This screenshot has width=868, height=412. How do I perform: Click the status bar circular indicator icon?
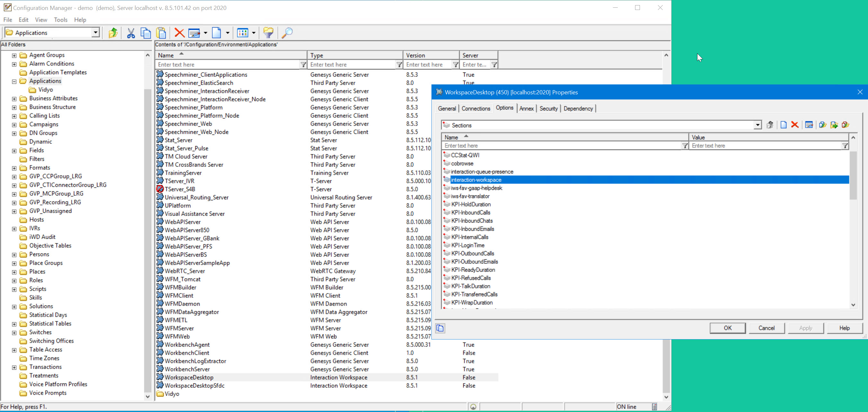tap(473, 407)
